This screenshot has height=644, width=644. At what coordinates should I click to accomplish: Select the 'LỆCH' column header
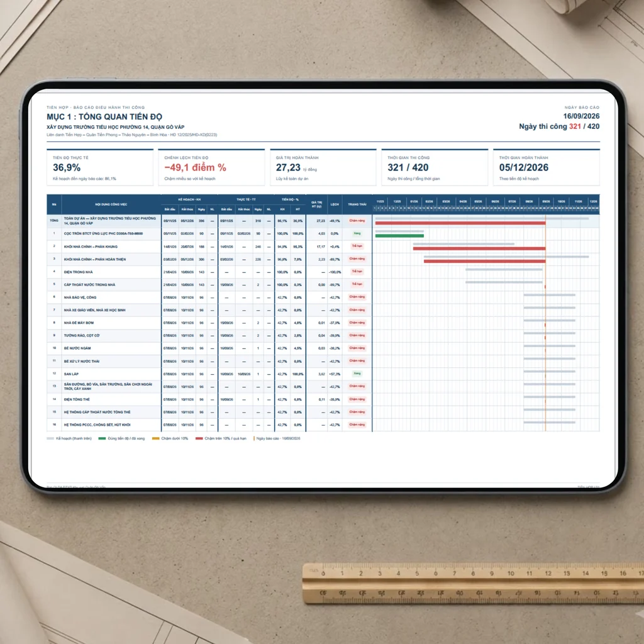click(335, 204)
